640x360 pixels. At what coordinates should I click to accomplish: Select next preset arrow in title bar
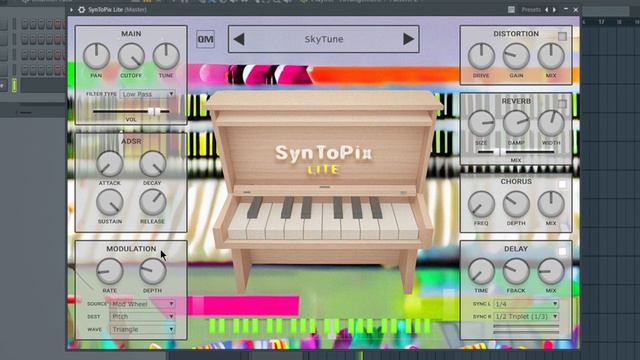(x=554, y=9)
